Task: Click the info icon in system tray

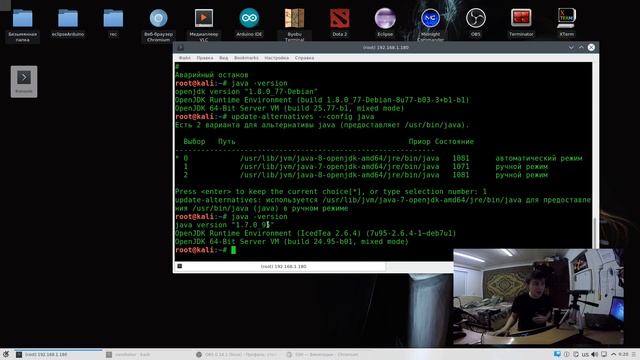Action: pos(567,354)
